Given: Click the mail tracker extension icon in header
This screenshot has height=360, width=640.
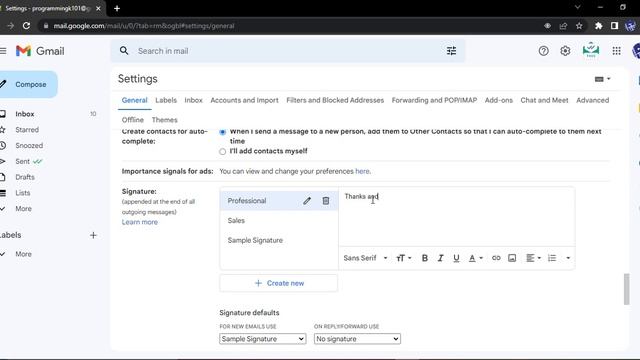Looking at the screenshot, I should point(591,51).
